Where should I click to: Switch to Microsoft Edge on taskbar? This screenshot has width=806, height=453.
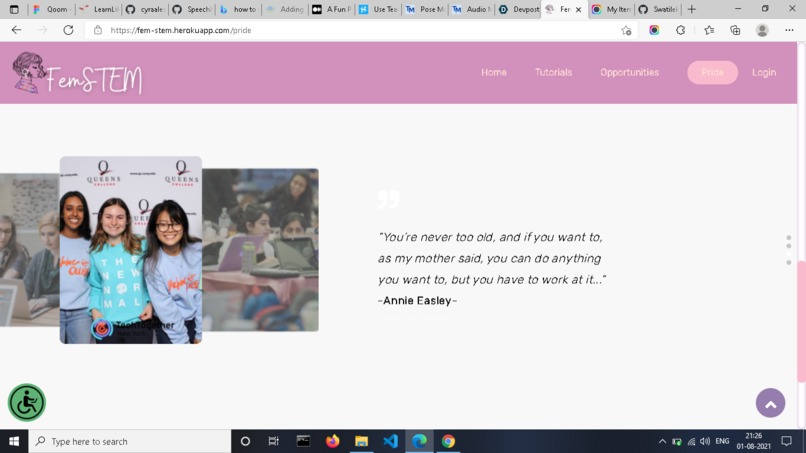point(419,441)
